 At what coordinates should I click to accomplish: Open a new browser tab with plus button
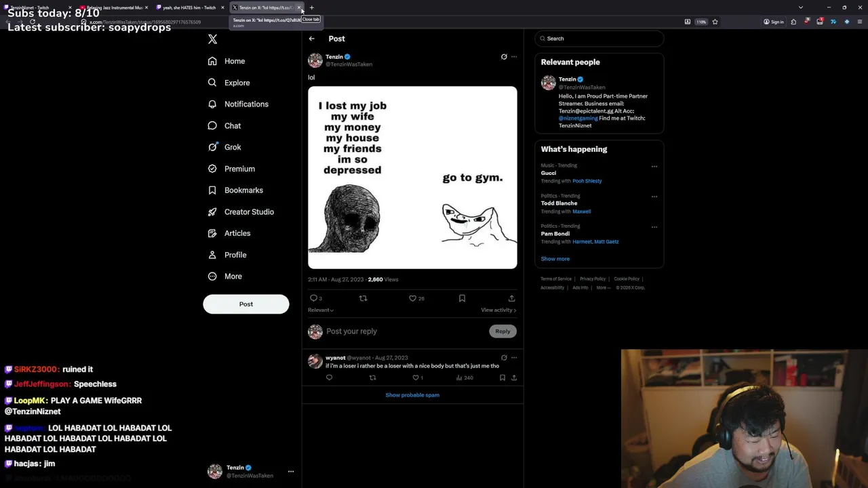(x=312, y=7)
